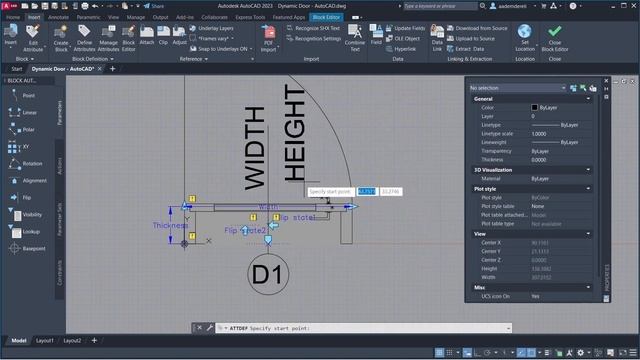This screenshot has width=640, height=360.
Task: Launch the Block Editor from ribbon
Action: tap(128, 38)
